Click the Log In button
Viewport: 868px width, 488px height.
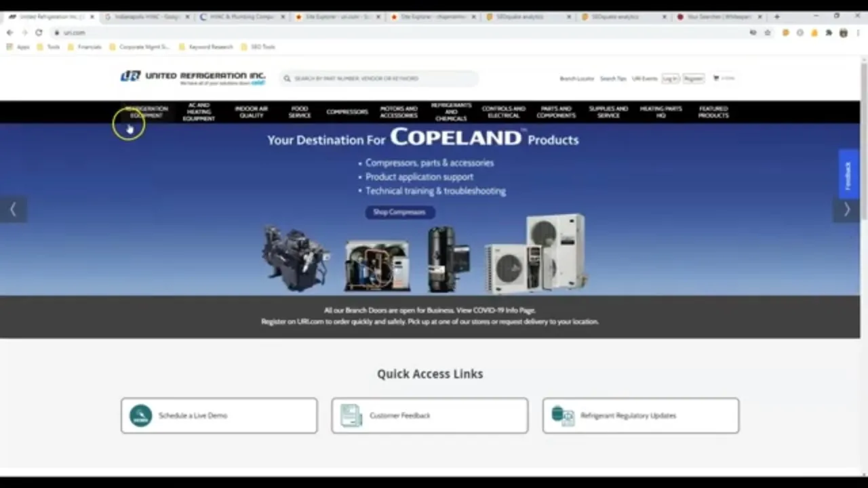pyautogui.click(x=670, y=79)
